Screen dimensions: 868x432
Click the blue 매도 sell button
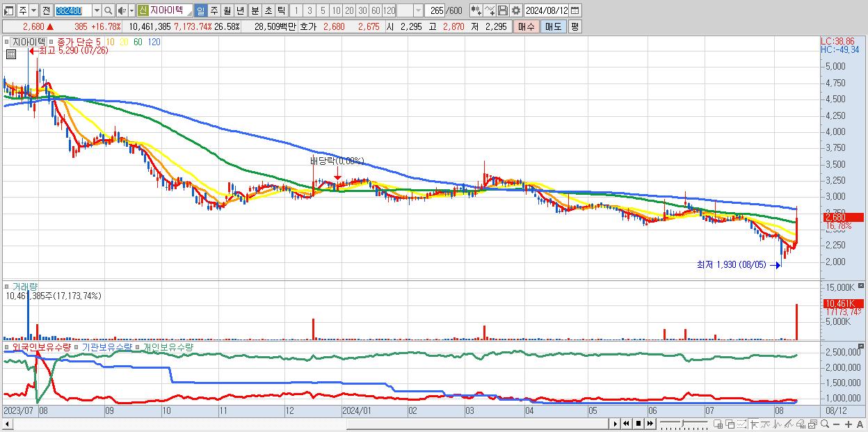(x=553, y=26)
